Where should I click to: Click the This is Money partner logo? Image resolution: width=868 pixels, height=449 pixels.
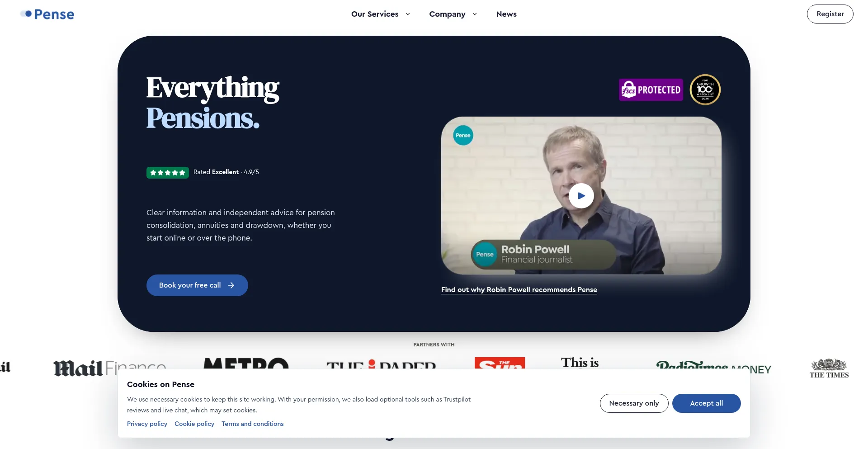[x=580, y=363]
